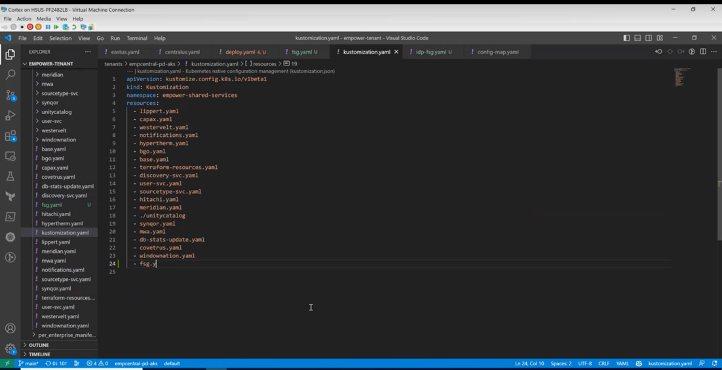Close the kustomization.yaml tab

pyautogui.click(x=396, y=52)
